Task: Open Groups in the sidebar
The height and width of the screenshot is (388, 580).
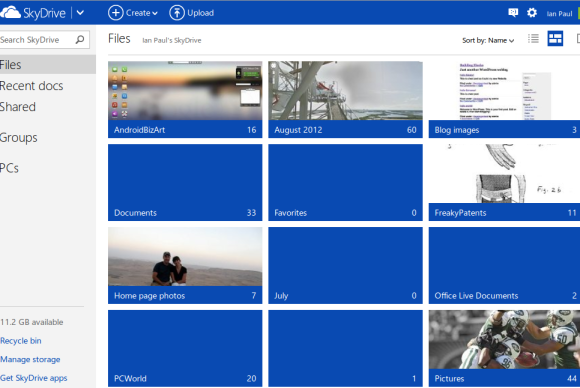Action: (x=18, y=138)
